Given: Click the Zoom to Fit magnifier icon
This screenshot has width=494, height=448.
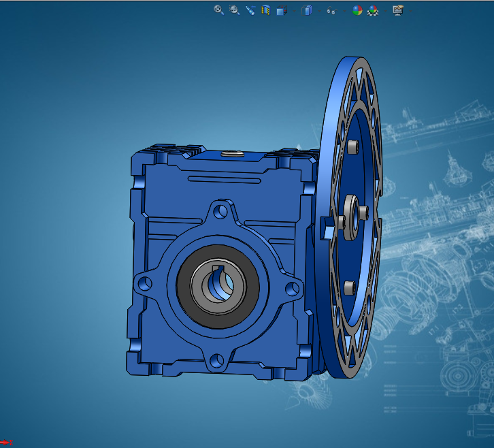Looking at the screenshot, I should click(x=219, y=10).
